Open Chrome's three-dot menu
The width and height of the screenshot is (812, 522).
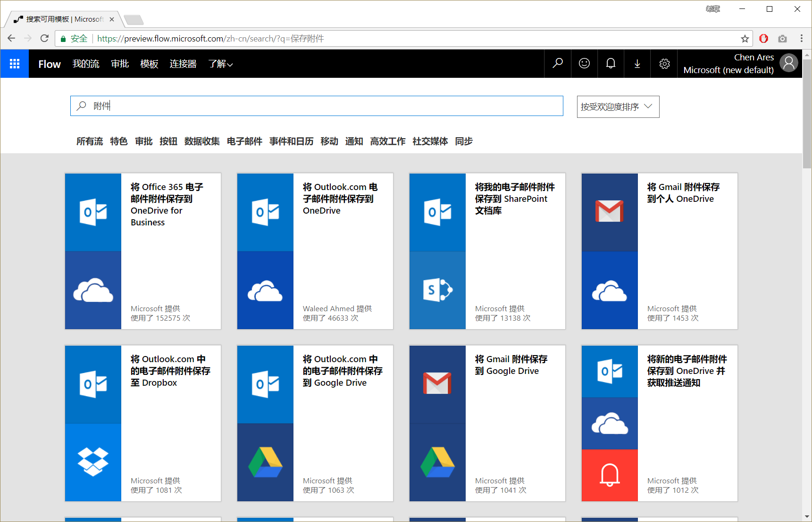point(801,39)
